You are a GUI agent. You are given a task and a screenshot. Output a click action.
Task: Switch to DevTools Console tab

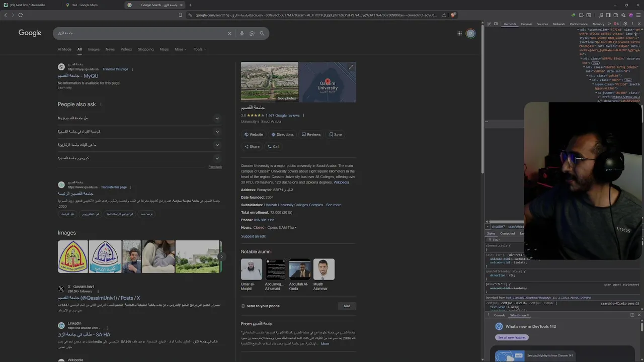tap(526, 24)
